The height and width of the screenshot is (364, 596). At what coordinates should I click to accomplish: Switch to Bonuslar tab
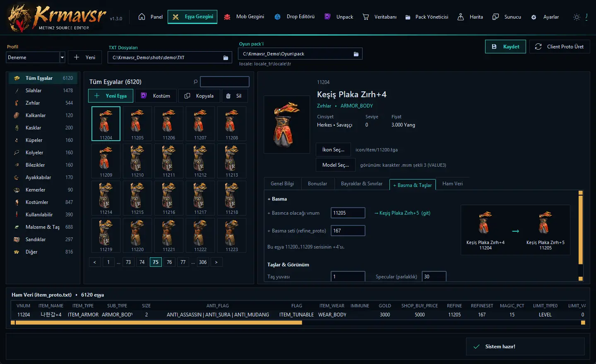(317, 184)
